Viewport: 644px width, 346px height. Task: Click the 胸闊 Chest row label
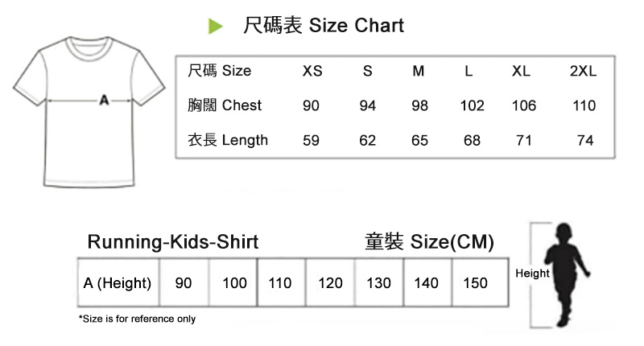pyautogui.click(x=225, y=105)
